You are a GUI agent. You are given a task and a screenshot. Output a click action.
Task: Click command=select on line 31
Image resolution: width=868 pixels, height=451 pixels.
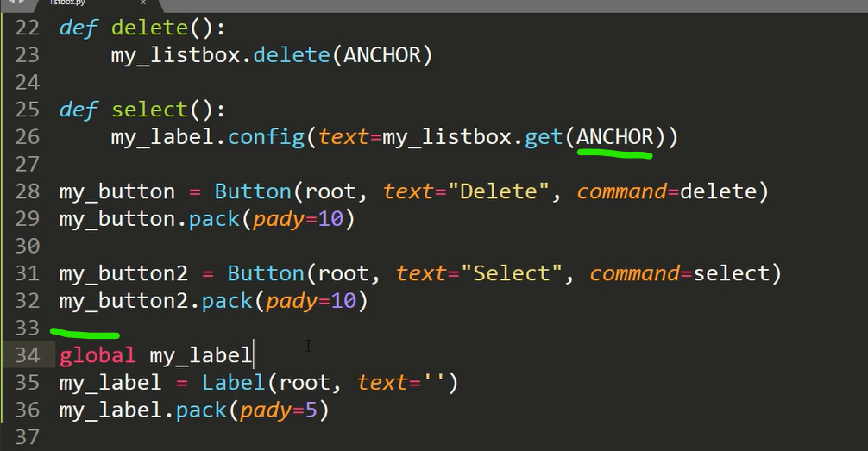point(680,273)
